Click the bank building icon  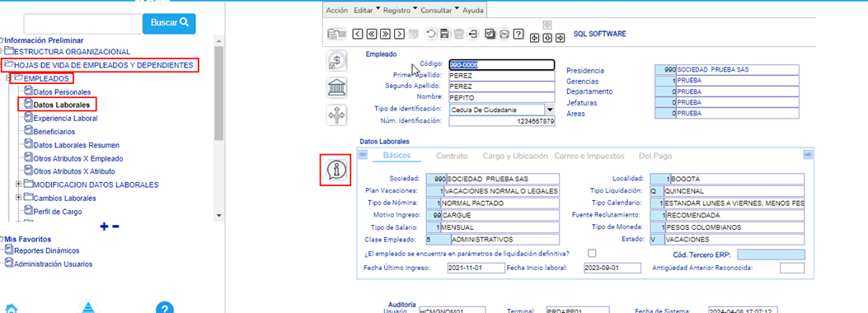pyautogui.click(x=337, y=87)
